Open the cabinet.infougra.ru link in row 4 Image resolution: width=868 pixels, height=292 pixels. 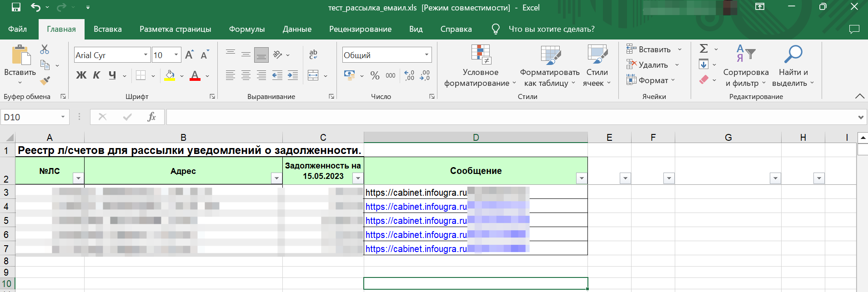point(416,207)
